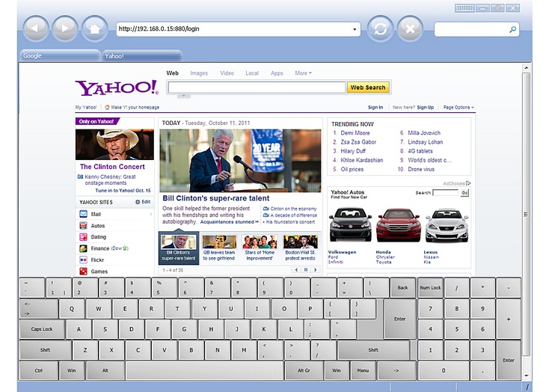This screenshot has height=392, width=549.
Task: Switch to the Yahoo! tab
Action: (x=142, y=56)
